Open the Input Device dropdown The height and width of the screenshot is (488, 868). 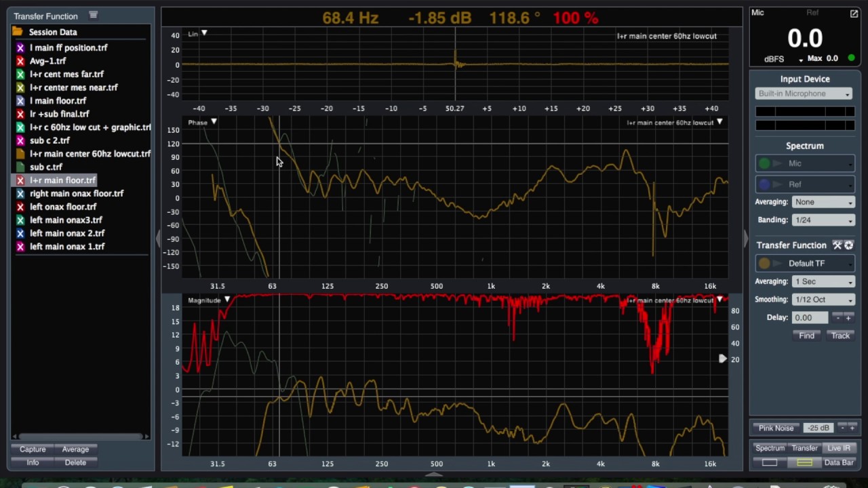click(x=804, y=94)
